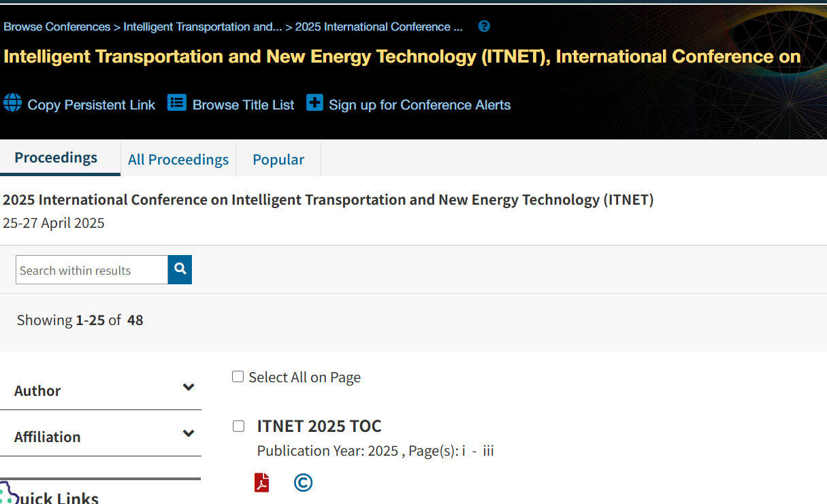Click the help question mark icon in breadcrumb
This screenshot has height=504, width=827.
pyautogui.click(x=484, y=27)
